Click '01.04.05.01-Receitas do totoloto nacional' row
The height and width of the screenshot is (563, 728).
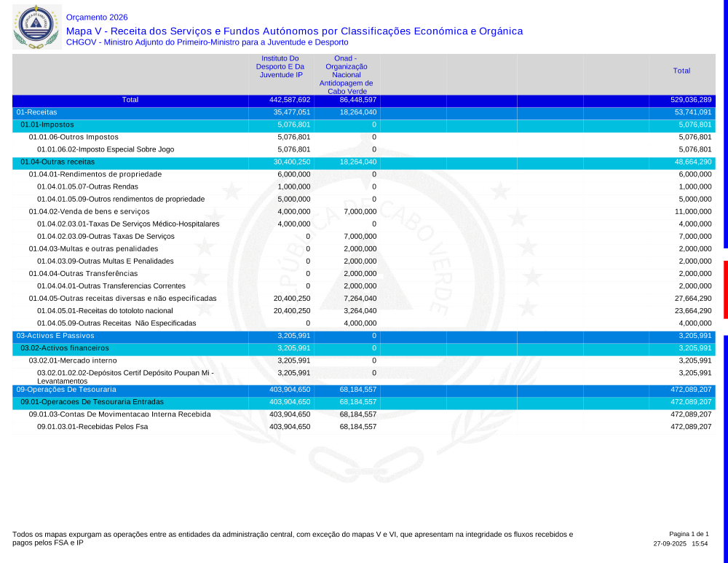pos(105,310)
